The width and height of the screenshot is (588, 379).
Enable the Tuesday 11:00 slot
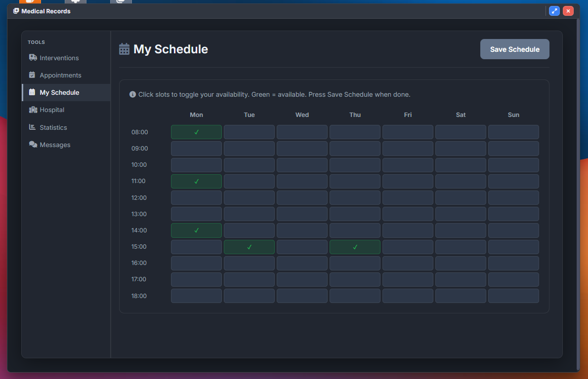[249, 181]
